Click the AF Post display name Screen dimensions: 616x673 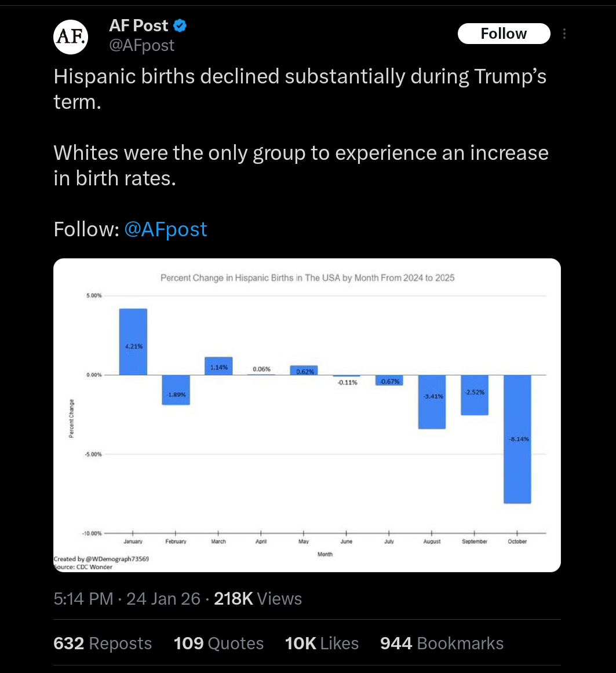coord(138,25)
